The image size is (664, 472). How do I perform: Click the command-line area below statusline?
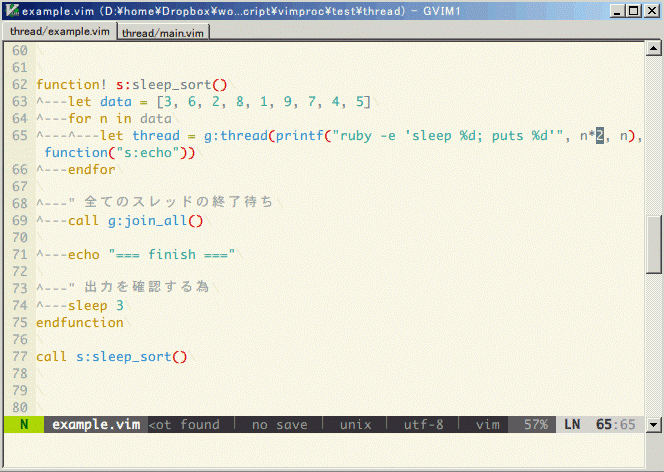tap(324, 450)
